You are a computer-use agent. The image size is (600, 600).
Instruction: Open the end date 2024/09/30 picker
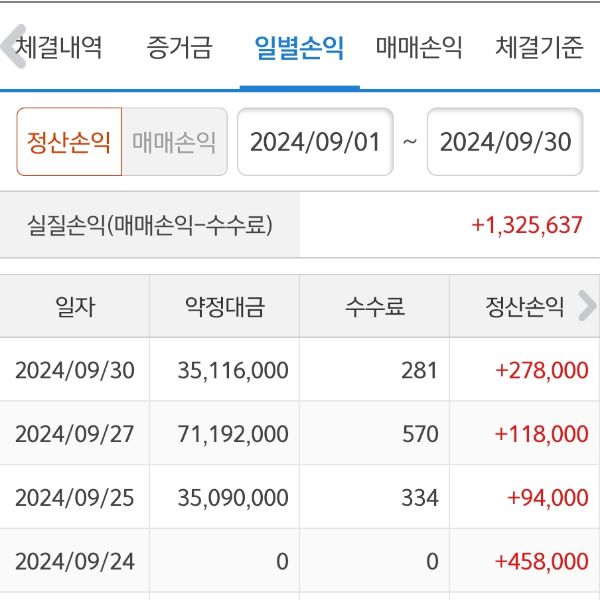[x=505, y=142]
